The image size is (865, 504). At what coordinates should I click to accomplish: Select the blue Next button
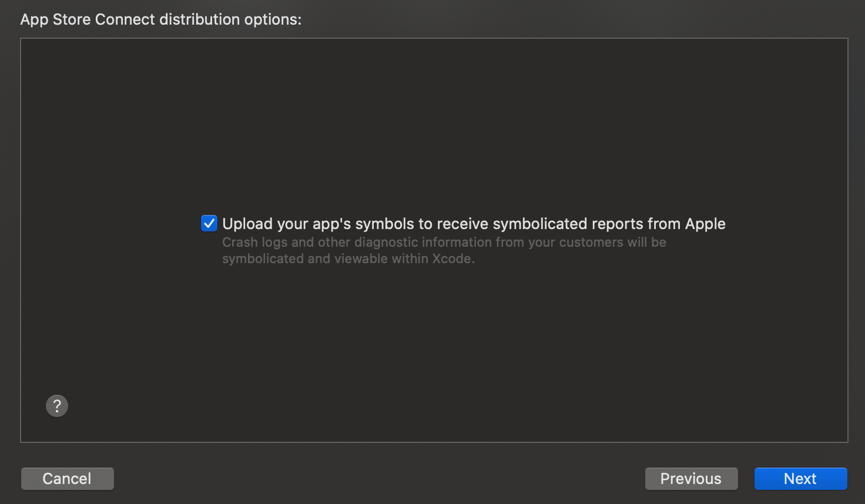[x=800, y=479]
